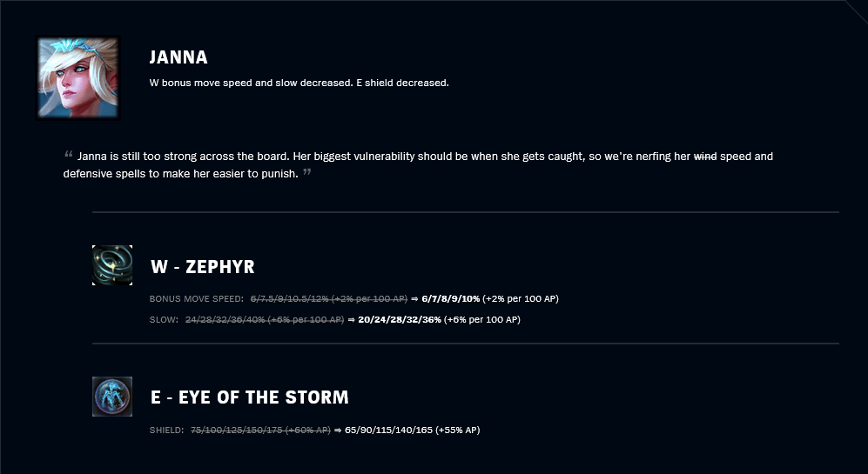Click the E - EYE OF THE STORM title
868x474 pixels.
click(x=250, y=397)
